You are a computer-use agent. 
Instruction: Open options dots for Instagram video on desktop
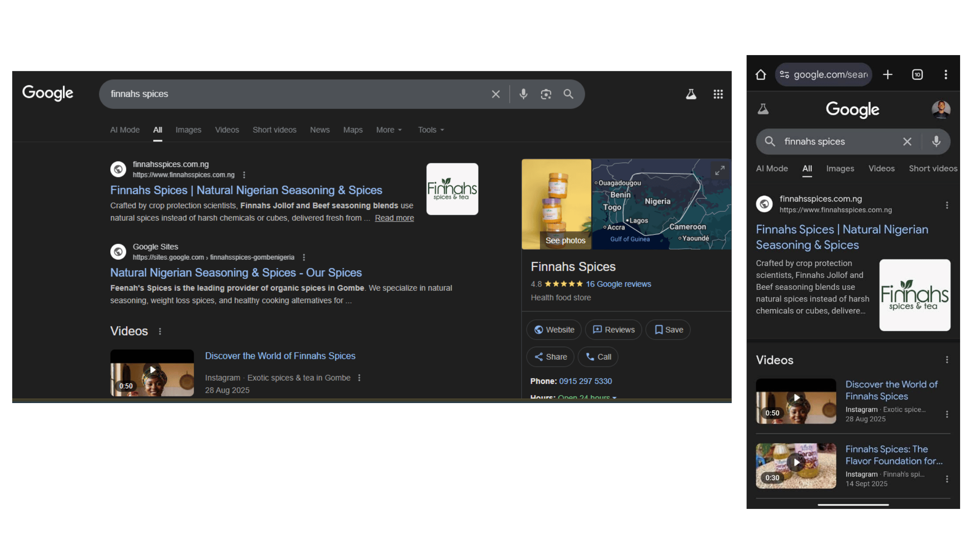[359, 378]
